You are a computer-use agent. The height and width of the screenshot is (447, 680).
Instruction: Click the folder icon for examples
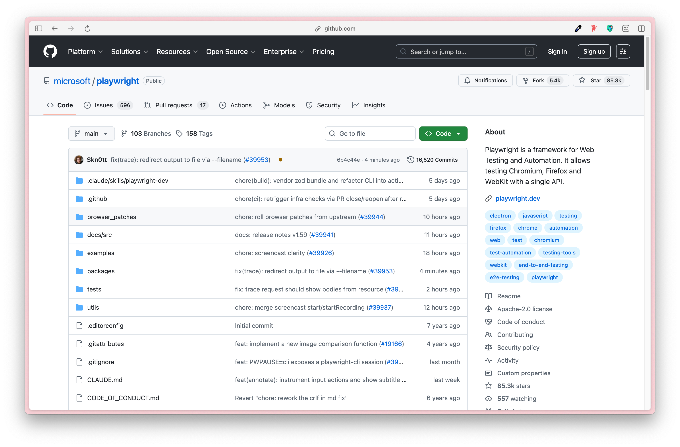pyautogui.click(x=79, y=253)
